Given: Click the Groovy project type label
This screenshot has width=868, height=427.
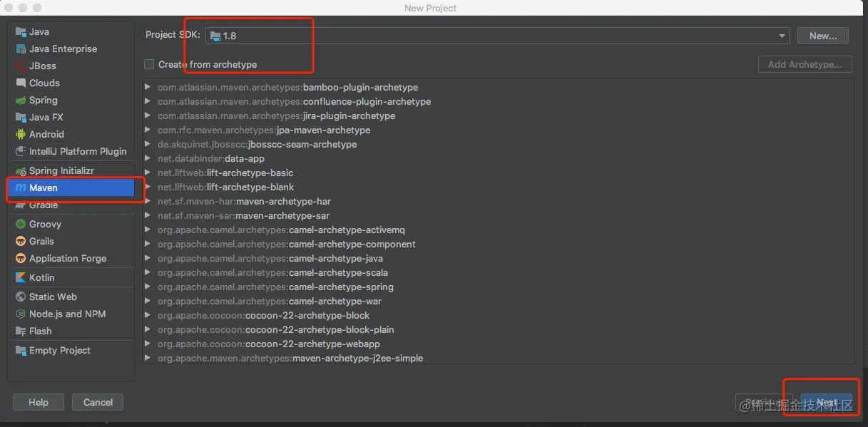Looking at the screenshot, I should tap(45, 225).
